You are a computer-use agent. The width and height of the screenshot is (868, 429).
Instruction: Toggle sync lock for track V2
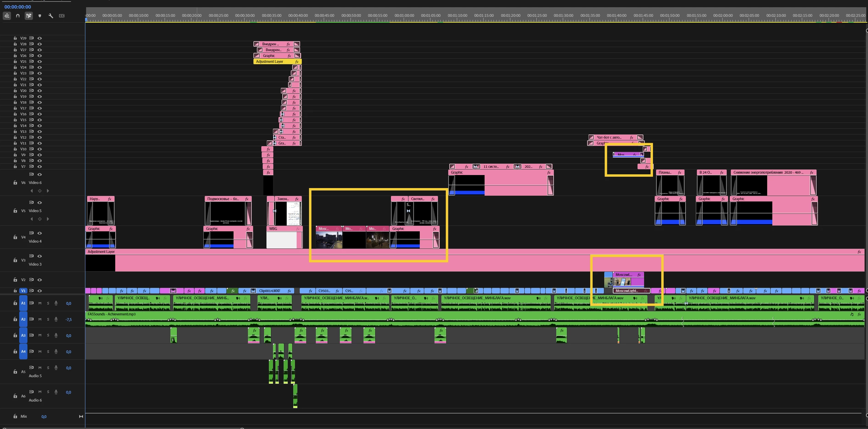32,280
